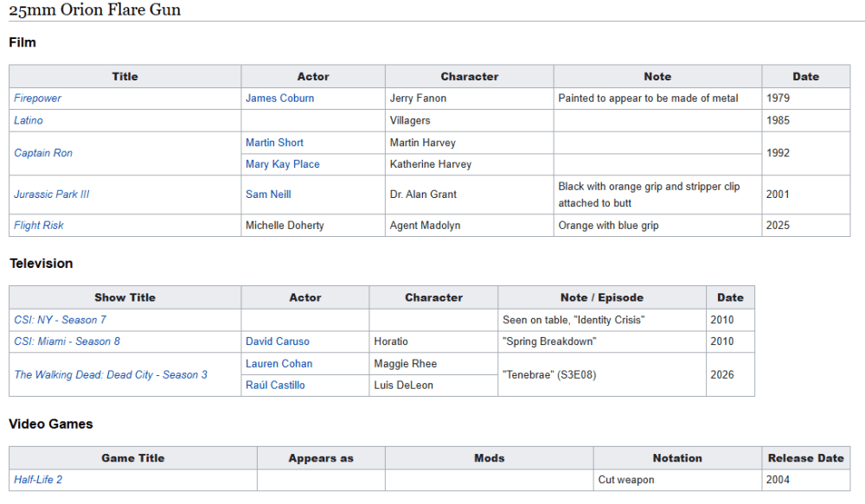Viewport: 865px width, 504px height.
Task: Open Lauren Cohan actor page
Action: coord(279,363)
